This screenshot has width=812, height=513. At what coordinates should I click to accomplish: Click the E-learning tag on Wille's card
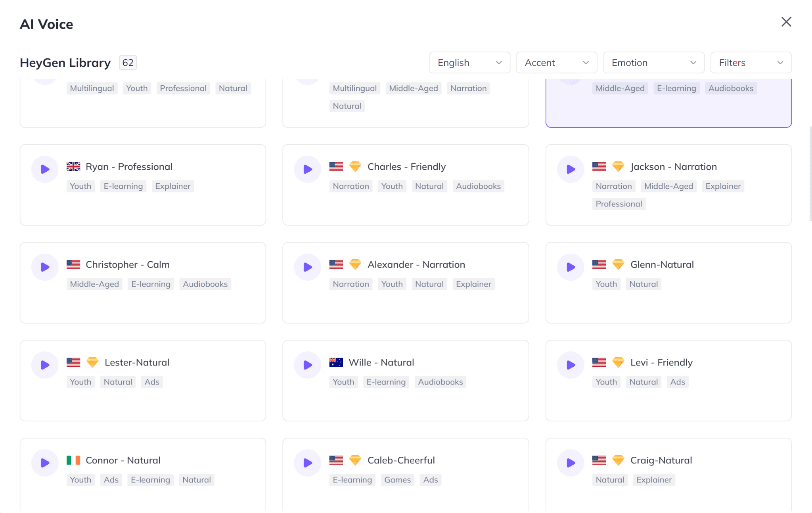tap(386, 382)
